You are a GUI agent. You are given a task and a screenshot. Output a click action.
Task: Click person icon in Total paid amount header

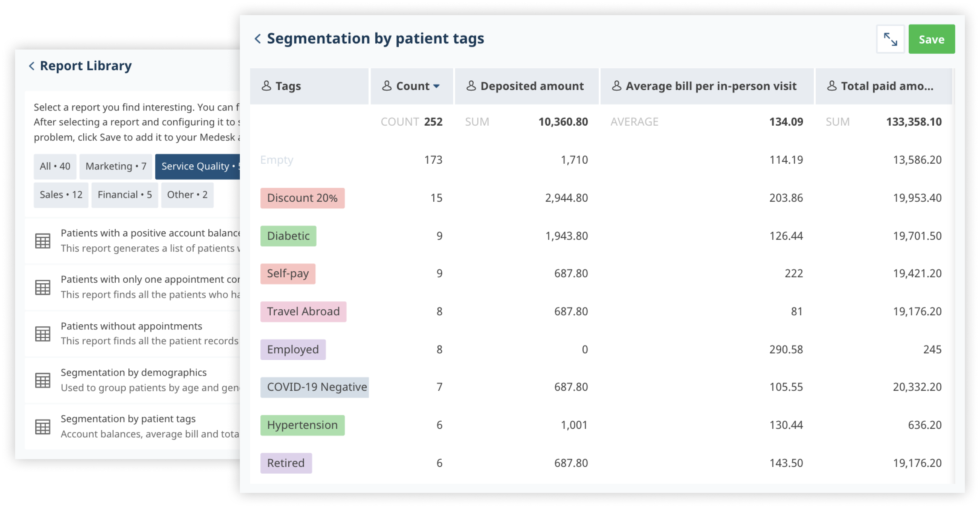coord(832,86)
